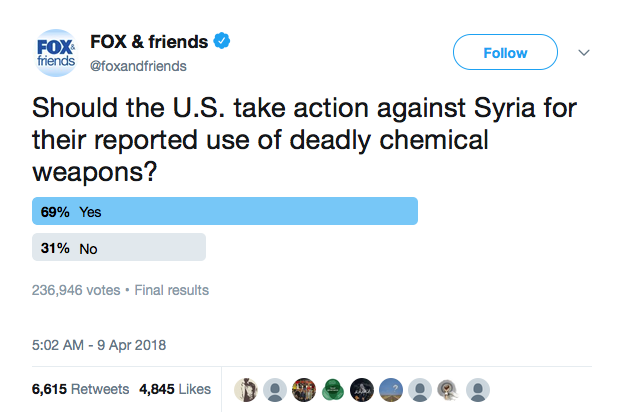
Task: Open the last default gray liker avatar
Action: click(x=478, y=390)
